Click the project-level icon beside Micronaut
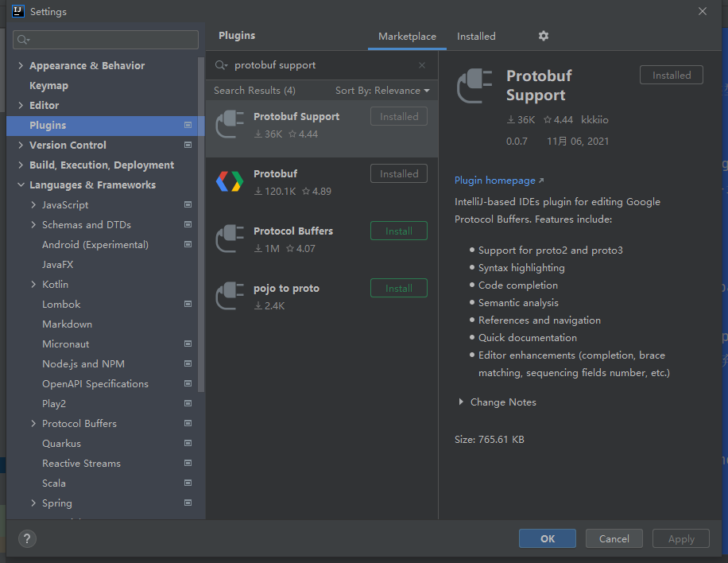Viewport: 728px width, 563px height. click(x=188, y=344)
